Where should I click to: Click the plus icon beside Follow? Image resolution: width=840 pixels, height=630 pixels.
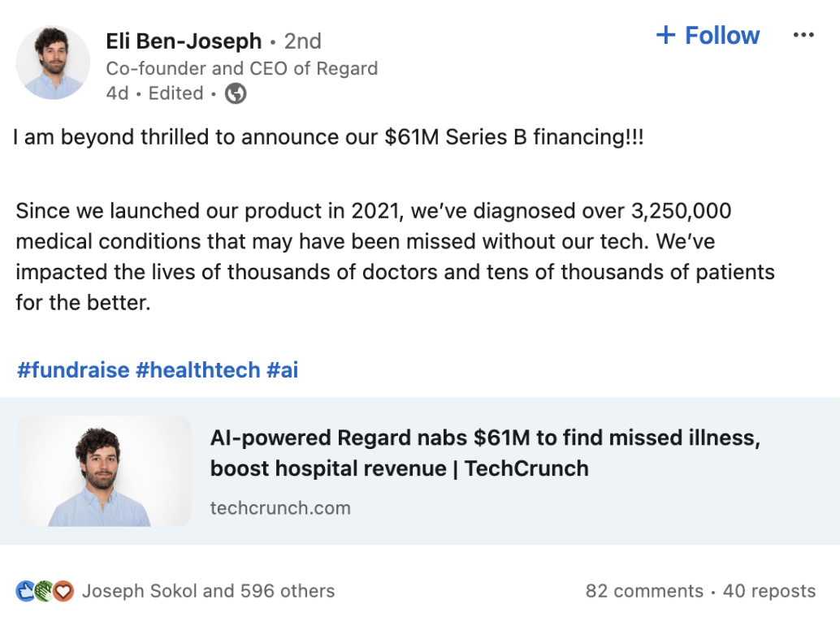click(666, 36)
